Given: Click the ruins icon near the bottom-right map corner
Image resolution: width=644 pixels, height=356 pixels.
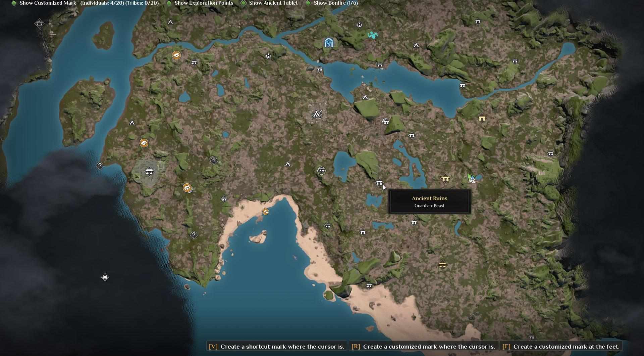Looking at the screenshot, I should click(531, 337).
